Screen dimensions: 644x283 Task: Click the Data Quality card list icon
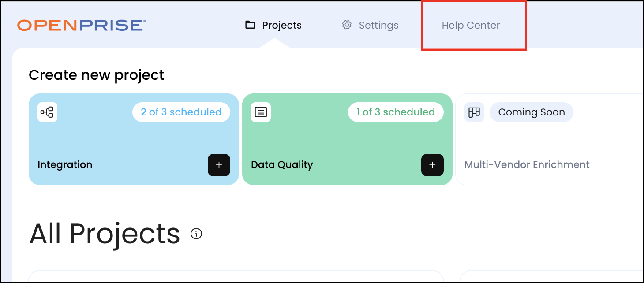click(x=261, y=112)
